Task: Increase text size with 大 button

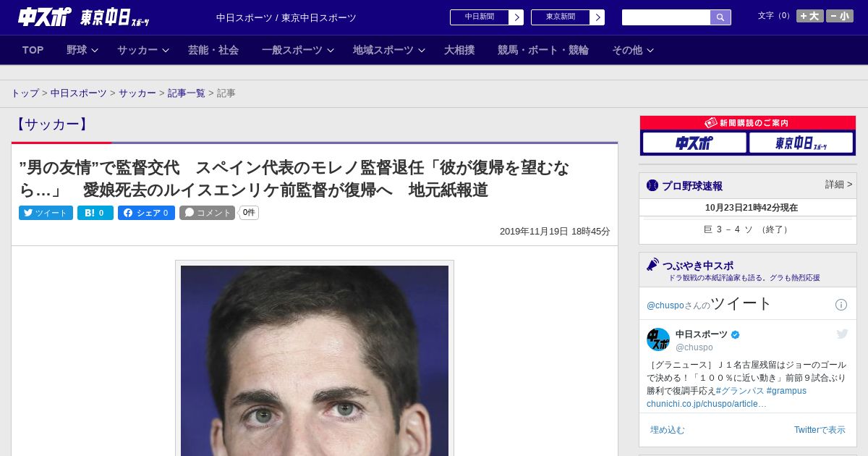Action: pos(809,16)
